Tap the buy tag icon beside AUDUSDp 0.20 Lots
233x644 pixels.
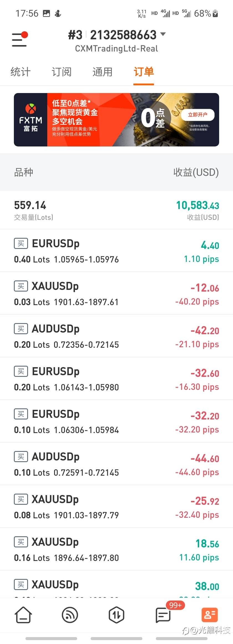(x=21, y=329)
